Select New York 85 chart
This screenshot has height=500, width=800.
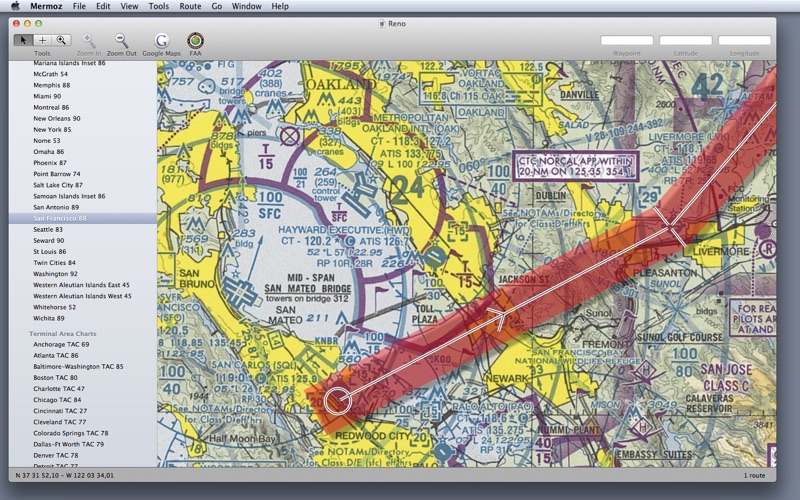coord(52,130)
